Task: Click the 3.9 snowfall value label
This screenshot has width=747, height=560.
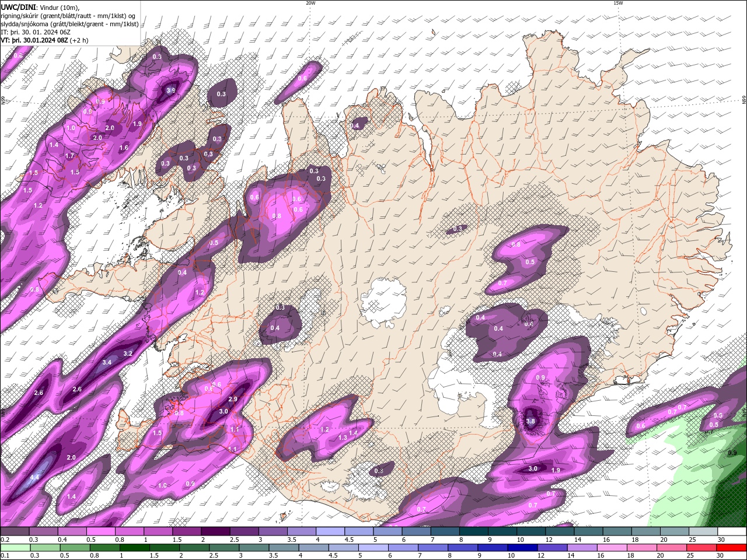Action: pos(171,90)
